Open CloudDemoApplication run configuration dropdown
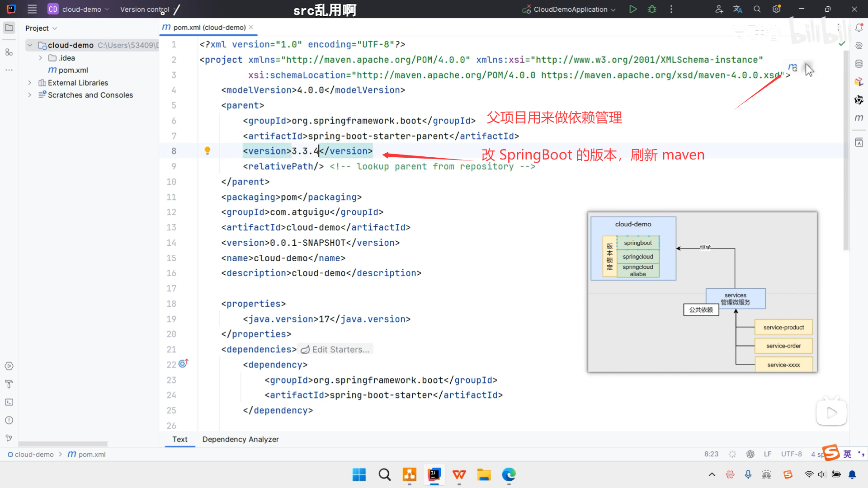The height and width of the screenshot is (488, 868). 570,9
